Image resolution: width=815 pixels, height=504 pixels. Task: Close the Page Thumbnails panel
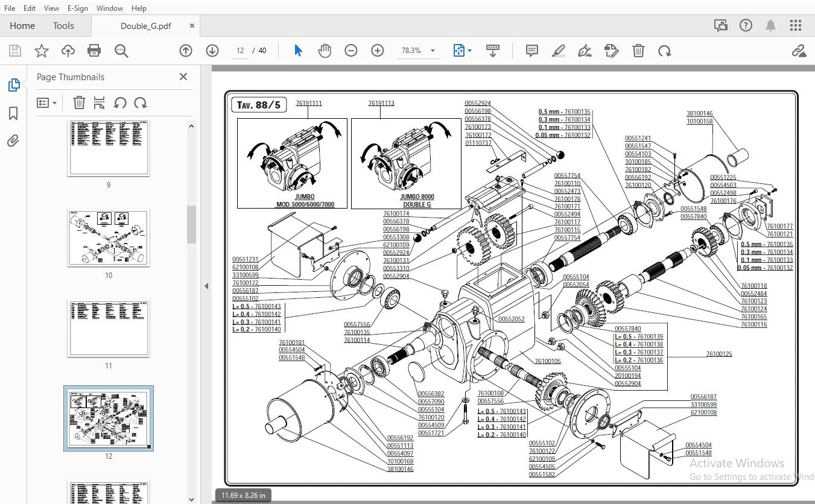tap(183, 77)
